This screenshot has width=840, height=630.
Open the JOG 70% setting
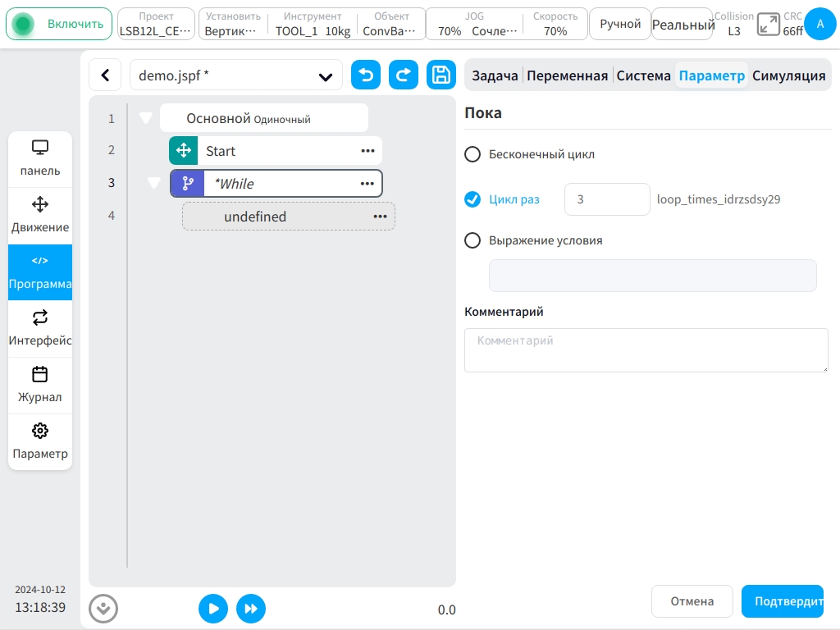(x=475, y=24)
